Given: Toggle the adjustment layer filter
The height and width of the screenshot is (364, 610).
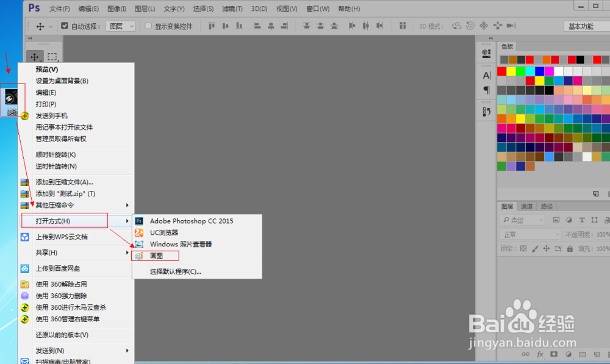Looking at the screenshot, I should pyautogui.click(x=569, y=220).
